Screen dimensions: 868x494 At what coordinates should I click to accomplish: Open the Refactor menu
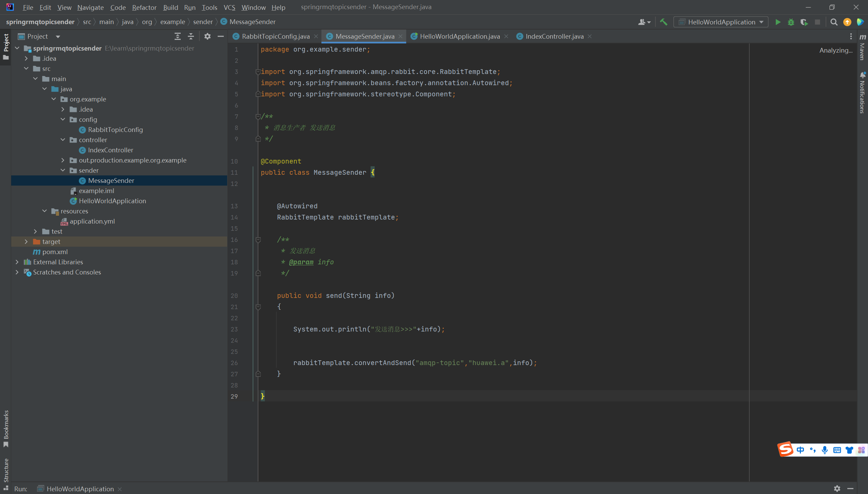(144, 7)
